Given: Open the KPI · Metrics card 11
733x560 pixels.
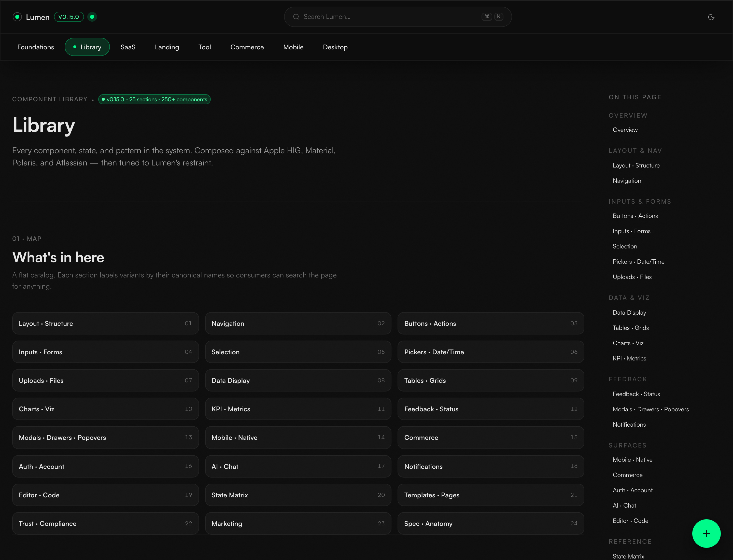Looking at the screenshot, I should (x=298, y=409).
